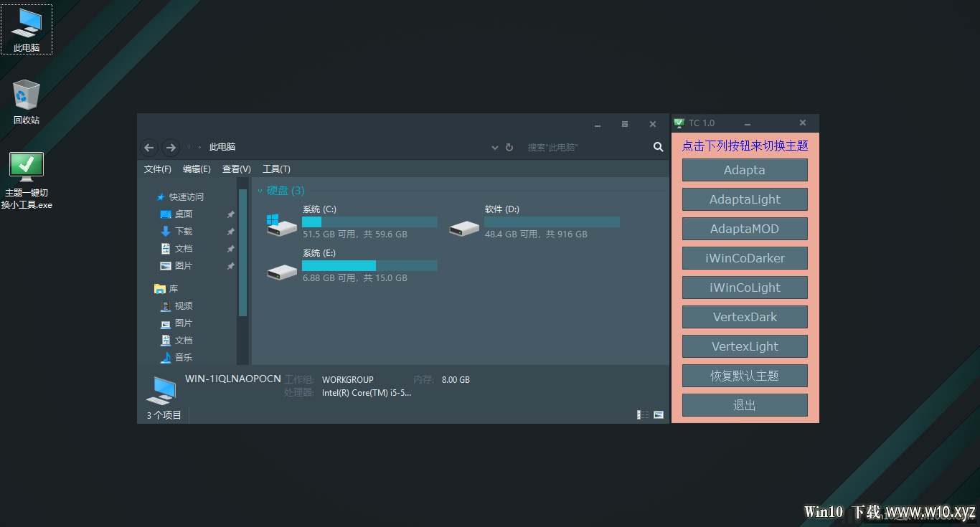Collapse the 硬盘 (3) group chevron
The height and width of the screenshot is (527, 980).
(x=260, y=191)
